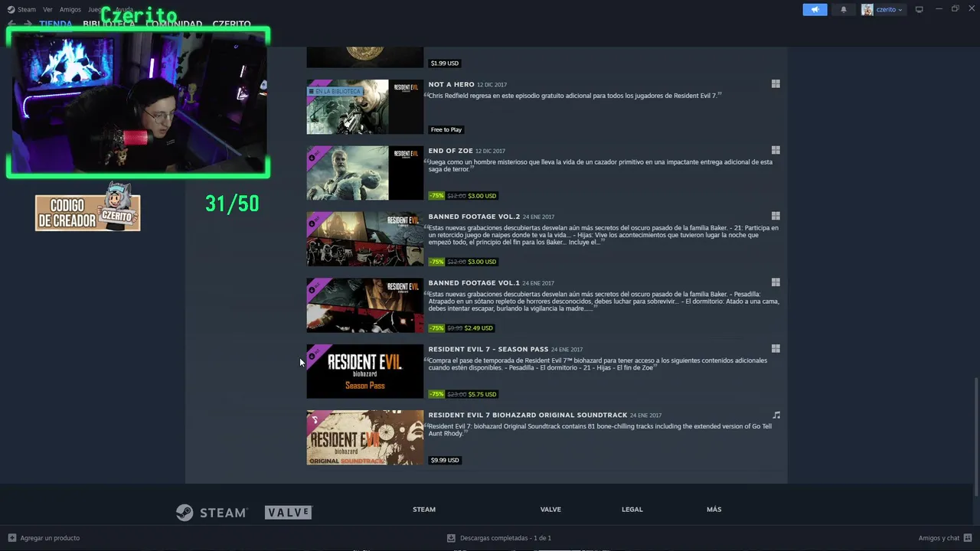This screenshot has width=980, height=551.
Task: Click the Valve logo in footer
Action: [x=289, y=513]
